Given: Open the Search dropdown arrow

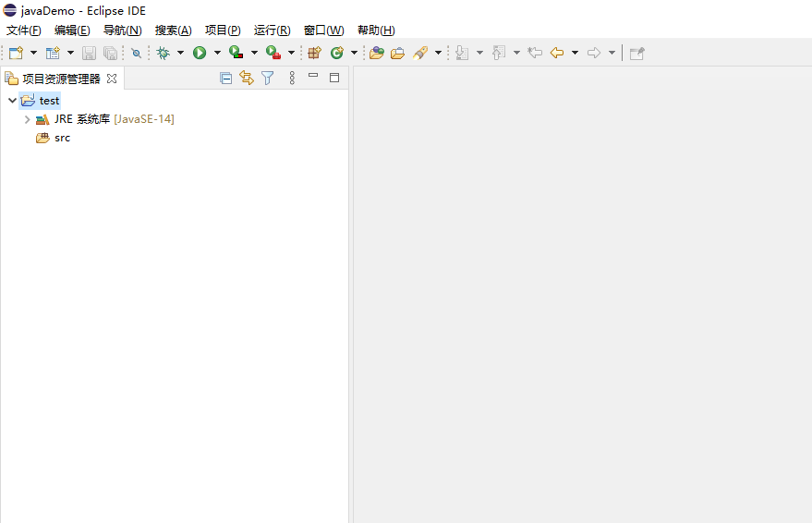Looking at the screenshot, I should click(438, 53).
